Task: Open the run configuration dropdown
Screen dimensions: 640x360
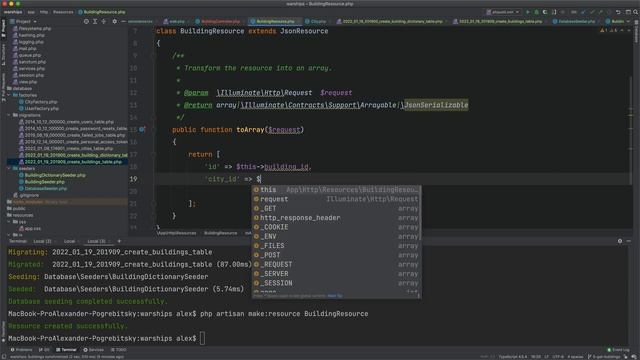Action: click(x=503, y=12)
